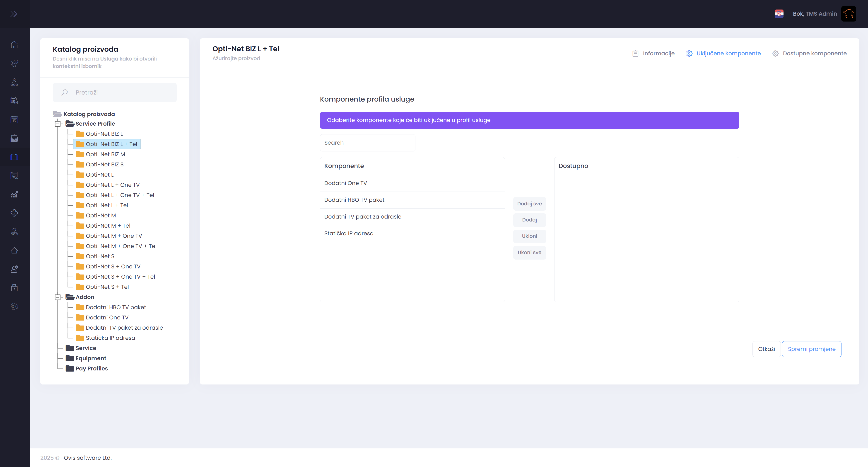The height and width of the screenshot is (467, 868).
Task: Collapse the Addon tree node
Action: [x=58, y=297]
